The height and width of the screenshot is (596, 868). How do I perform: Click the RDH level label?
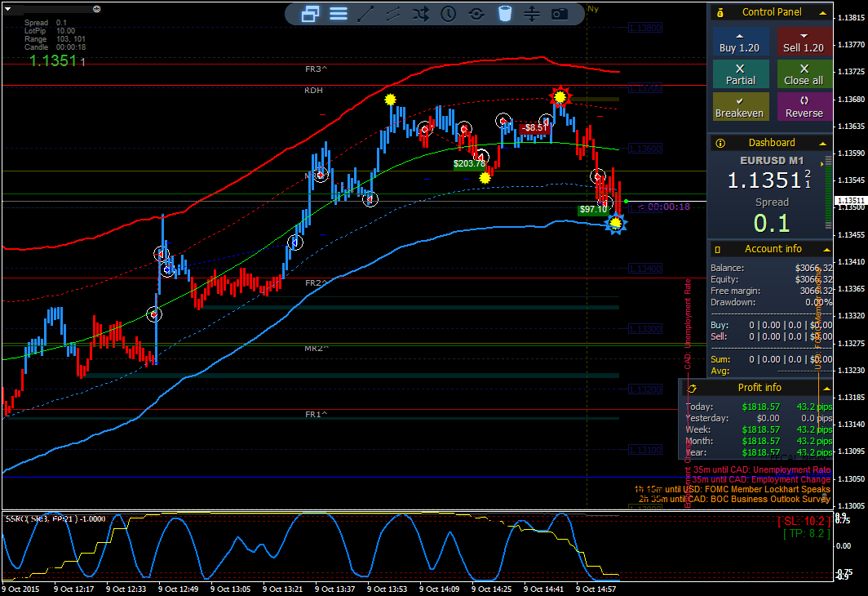[313, 91]
